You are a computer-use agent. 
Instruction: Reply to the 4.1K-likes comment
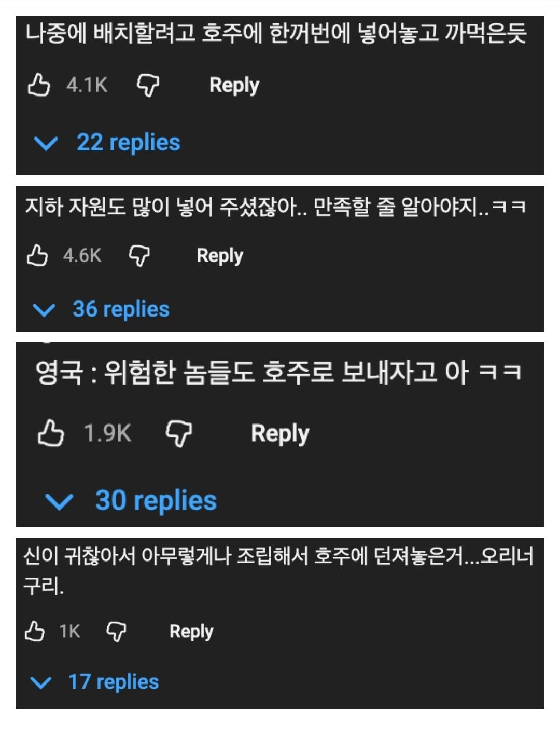point(234,85)
